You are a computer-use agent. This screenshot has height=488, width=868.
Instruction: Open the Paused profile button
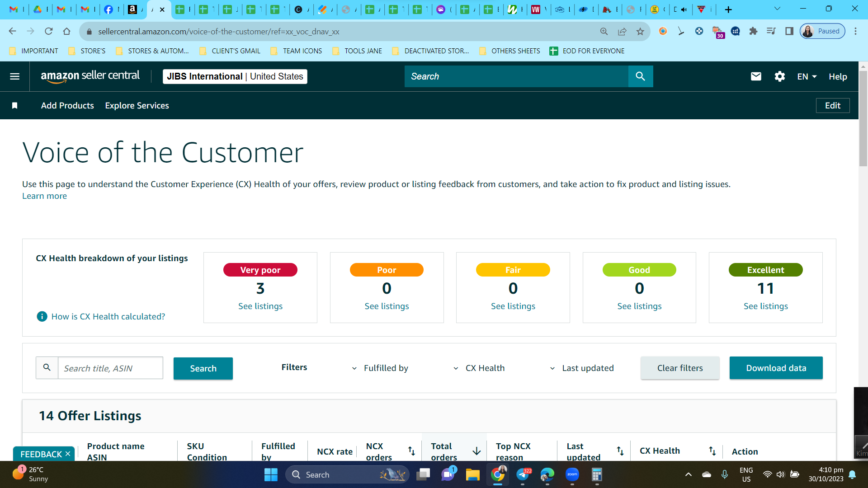click(822, 31)
